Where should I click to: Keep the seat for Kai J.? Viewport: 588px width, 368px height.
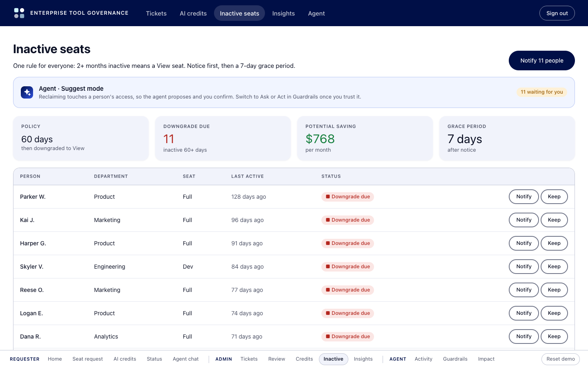[554, 220]
